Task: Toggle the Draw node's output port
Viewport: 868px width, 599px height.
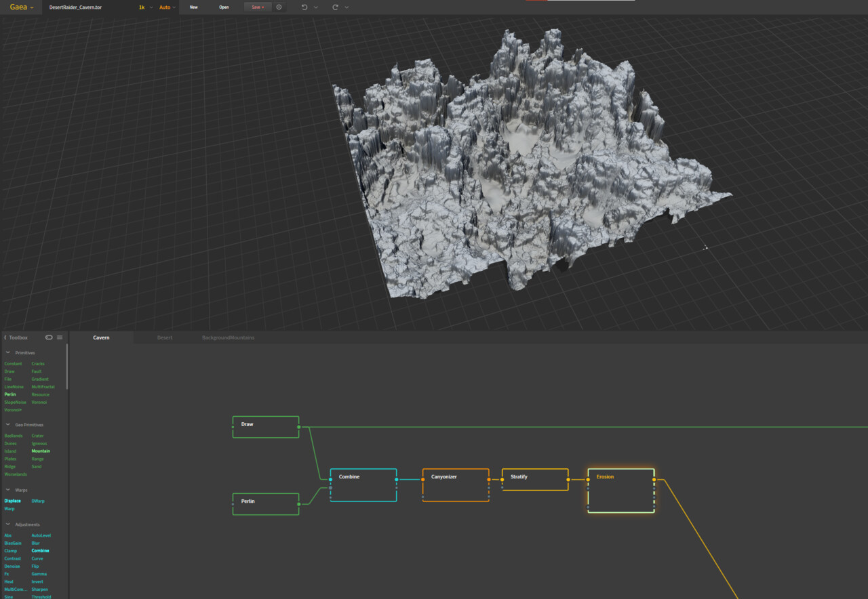Action: 300,427
